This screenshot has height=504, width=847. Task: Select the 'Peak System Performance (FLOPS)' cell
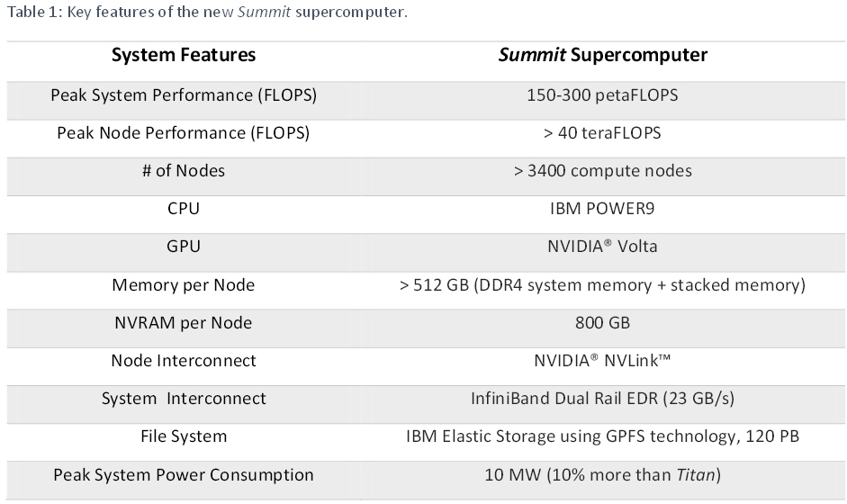[184, 95]
